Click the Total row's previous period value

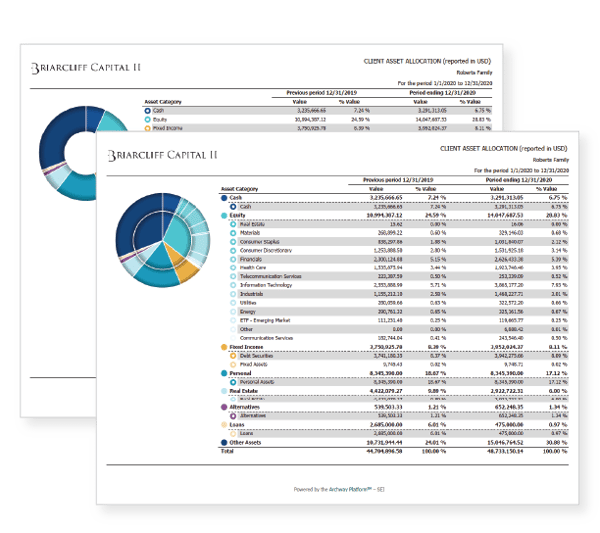point(385,452)
